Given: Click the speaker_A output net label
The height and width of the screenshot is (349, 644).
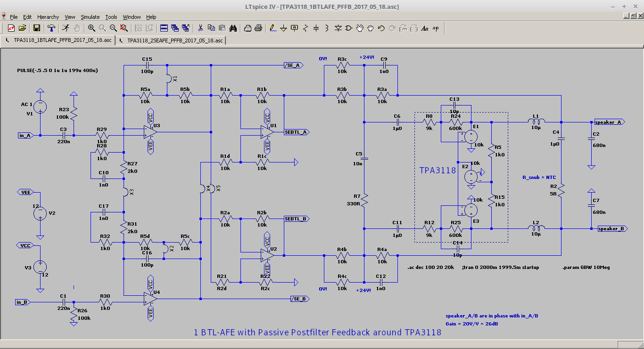Looking at the screenshot, I should 610,122.
